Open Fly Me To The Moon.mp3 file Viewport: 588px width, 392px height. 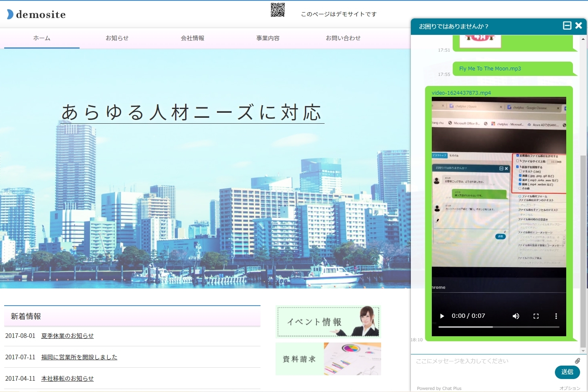click(490, 69)
